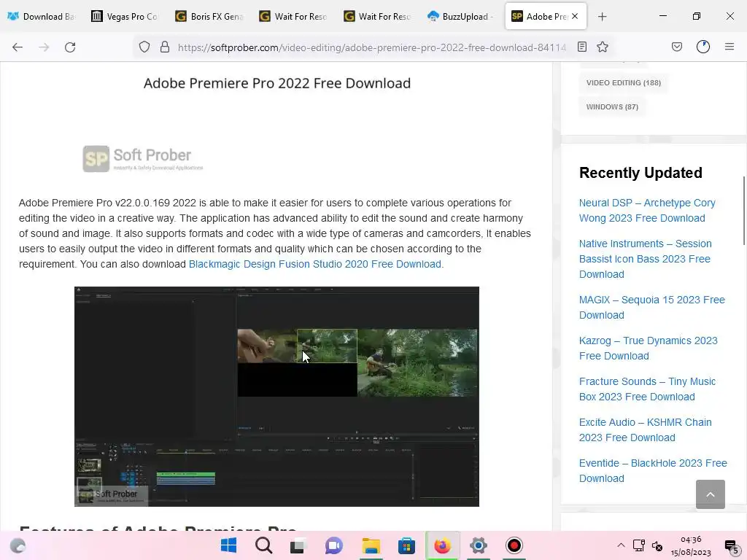Reload the current page

[x=70, y=47]
